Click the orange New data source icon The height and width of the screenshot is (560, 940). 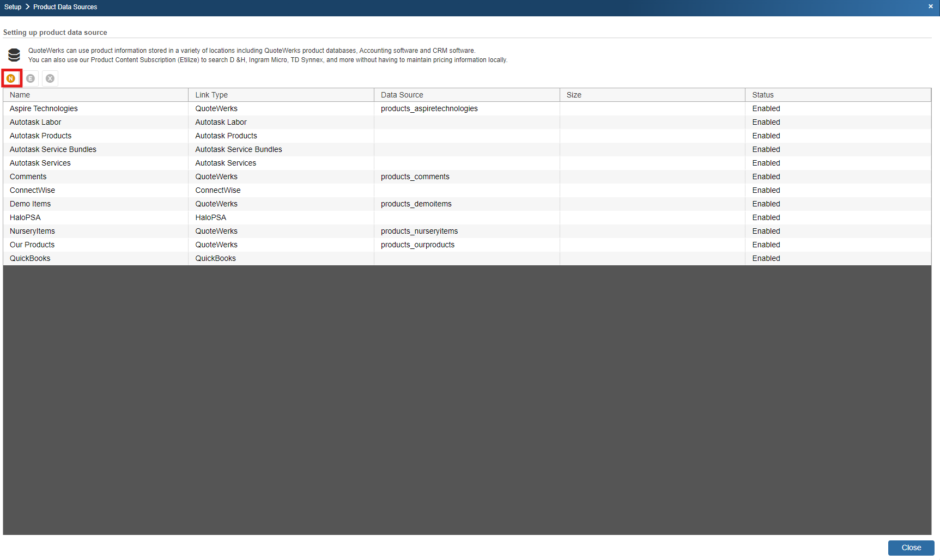(x=11, y=78)
